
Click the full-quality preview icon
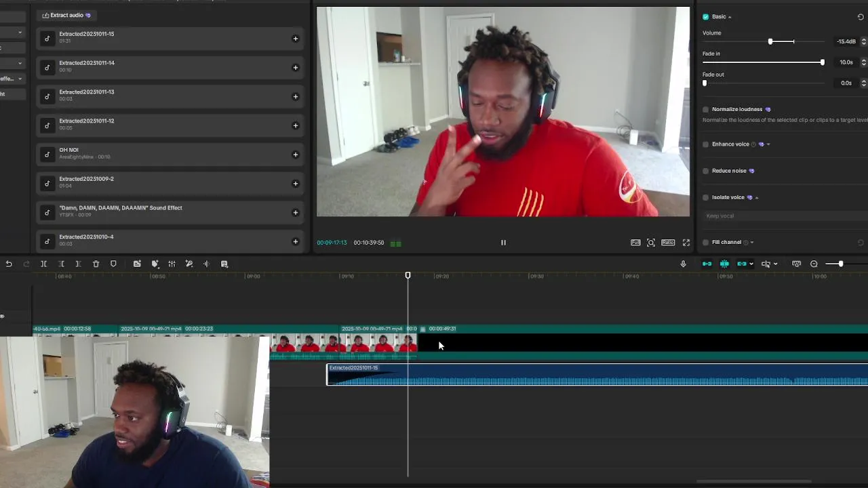click(635, 243)
